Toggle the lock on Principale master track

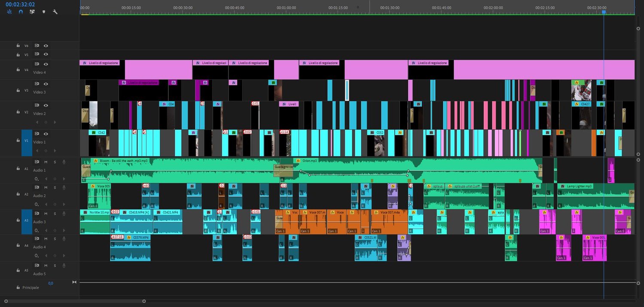(x=18, y=287)
